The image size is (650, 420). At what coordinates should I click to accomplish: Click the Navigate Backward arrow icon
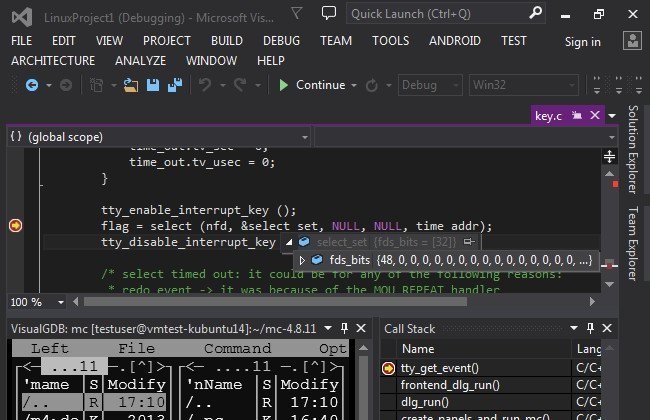(x=32, y=85)
